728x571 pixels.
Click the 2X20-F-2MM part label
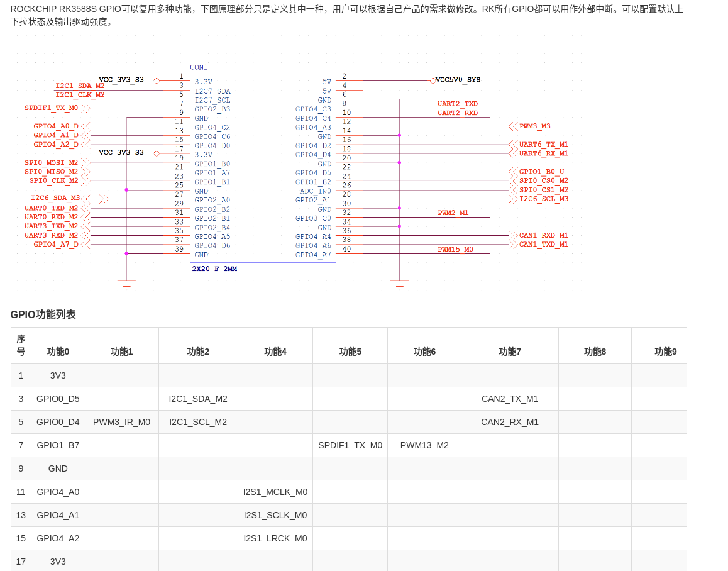click(214, 269)
